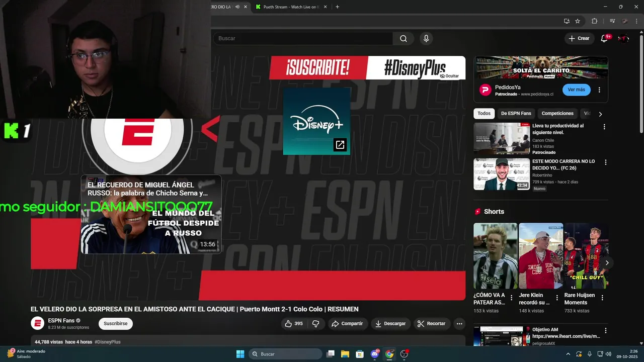Image resolution: width=644 pixels, height=362 pixels.
Task: Open Discord from the taskbar
Action: (374, 354)
